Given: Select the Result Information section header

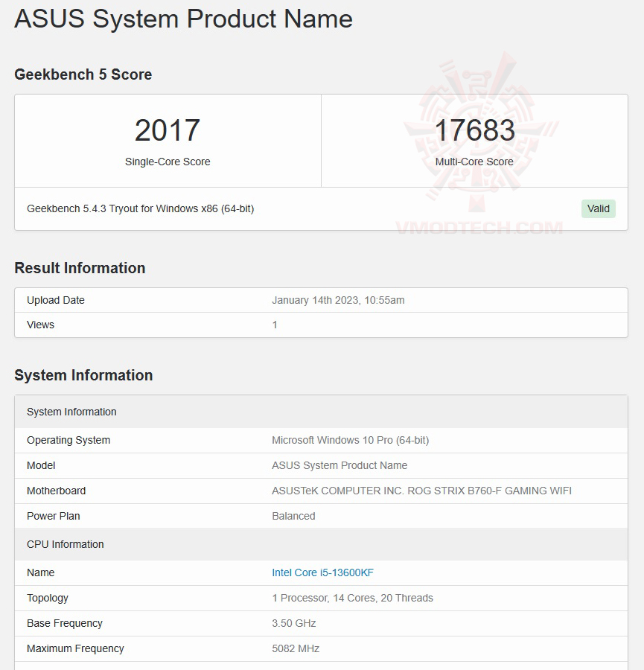Looking at the screenshot, I should pyautogui.click(x=80, y=268).
